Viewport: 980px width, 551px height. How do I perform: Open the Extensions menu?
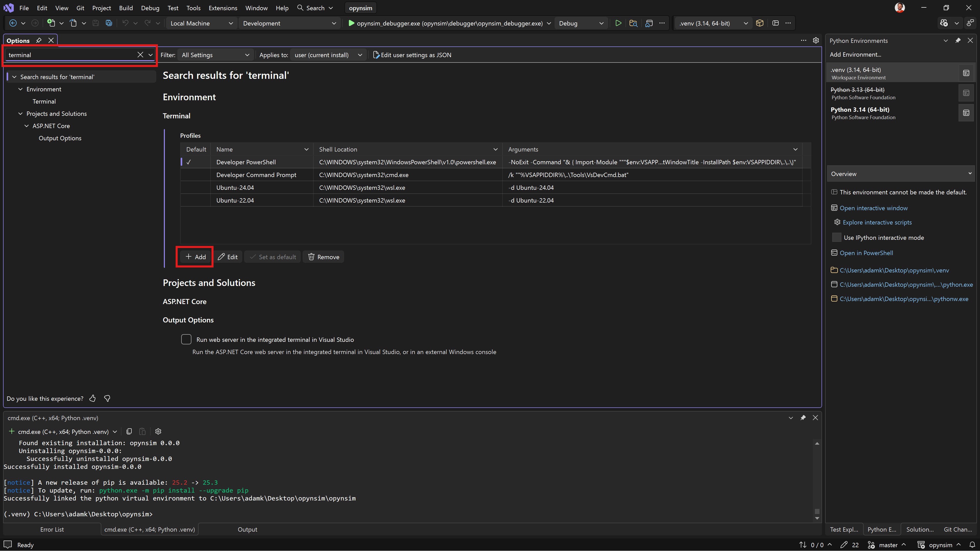[223, 8]
